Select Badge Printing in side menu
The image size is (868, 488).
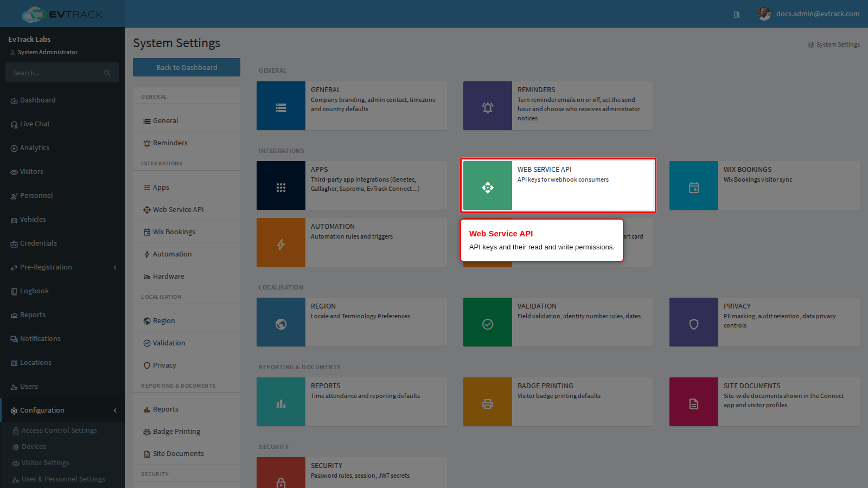[x=187, y=432]
